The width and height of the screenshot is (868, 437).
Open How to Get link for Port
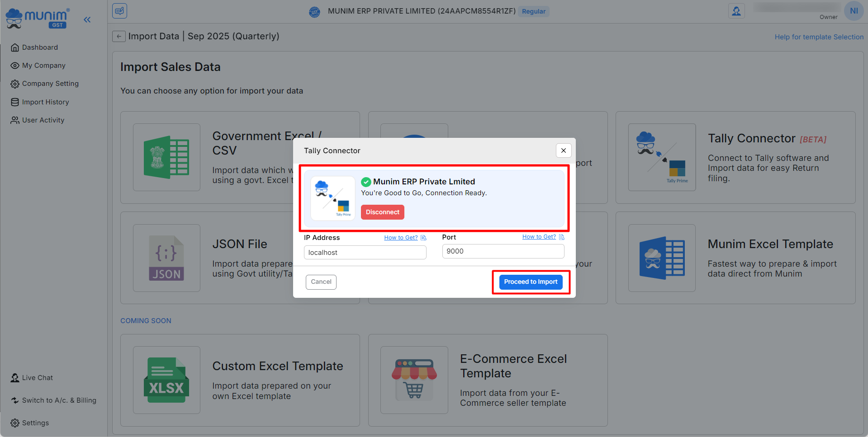point(539,237)
